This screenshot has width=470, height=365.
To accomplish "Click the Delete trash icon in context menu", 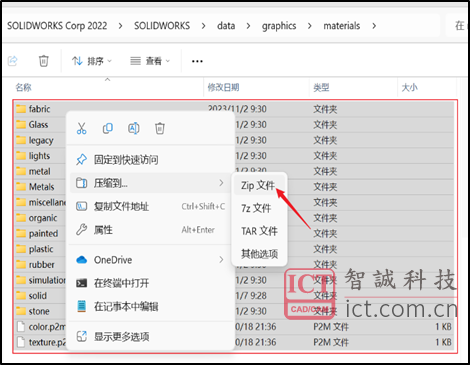I will tap(160, 128).
